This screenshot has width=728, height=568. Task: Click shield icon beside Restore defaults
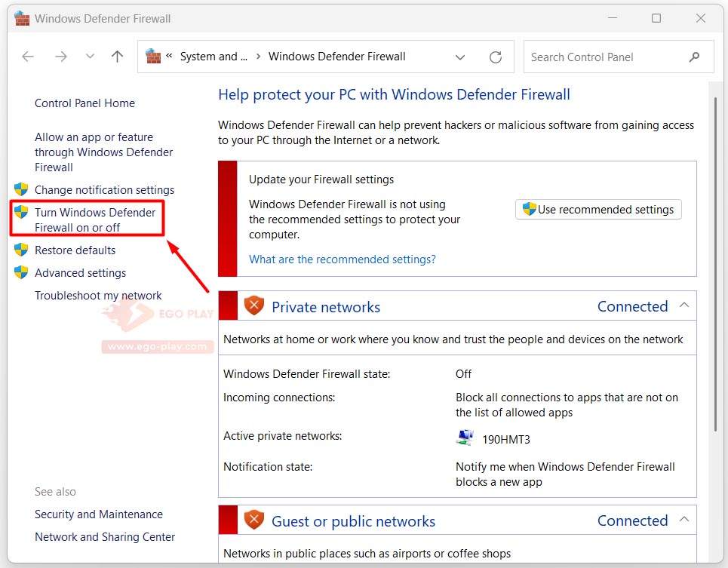21,250
